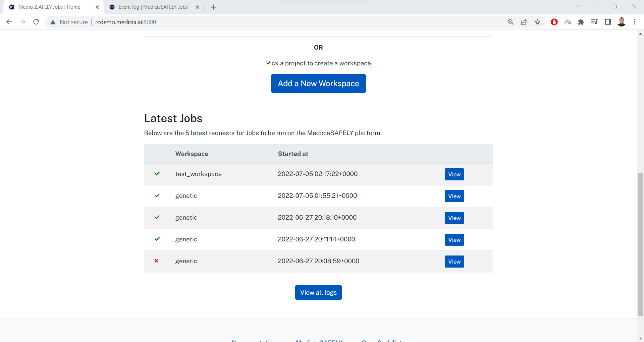644x342 pixels.
Task: Open Chrome three-dot menu
Action: coord(635,22)
